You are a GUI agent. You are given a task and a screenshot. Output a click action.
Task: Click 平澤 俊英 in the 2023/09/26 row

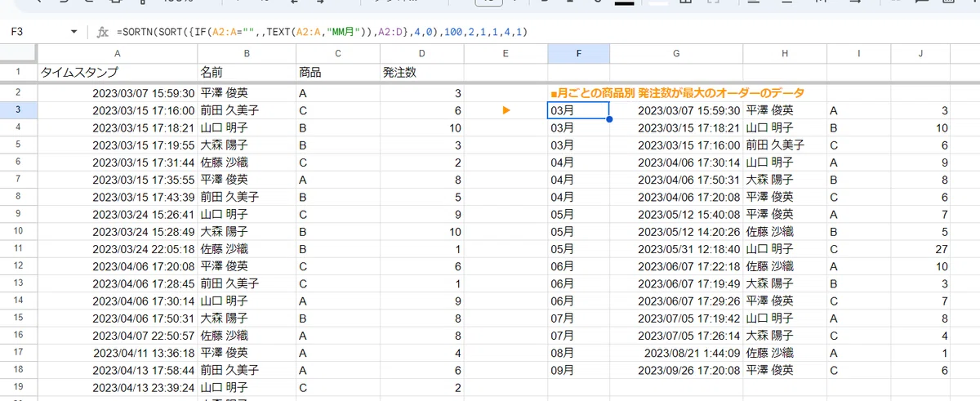pos(769,369)
